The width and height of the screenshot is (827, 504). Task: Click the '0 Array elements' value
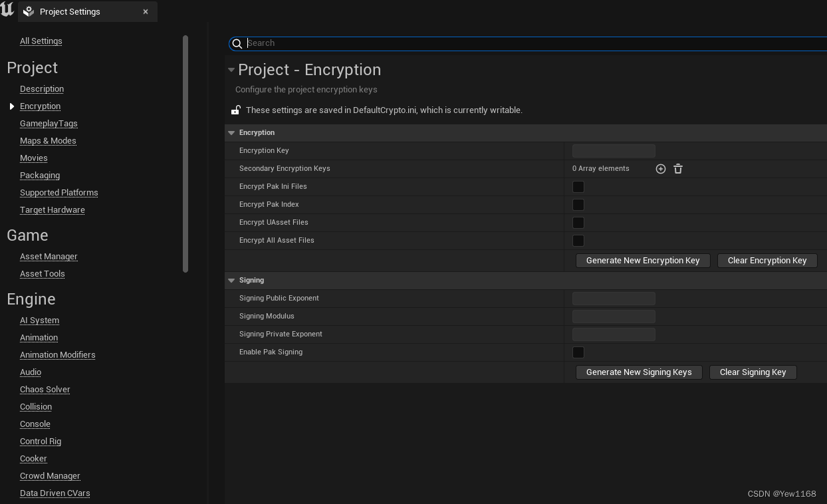click(x=601, y=169)
